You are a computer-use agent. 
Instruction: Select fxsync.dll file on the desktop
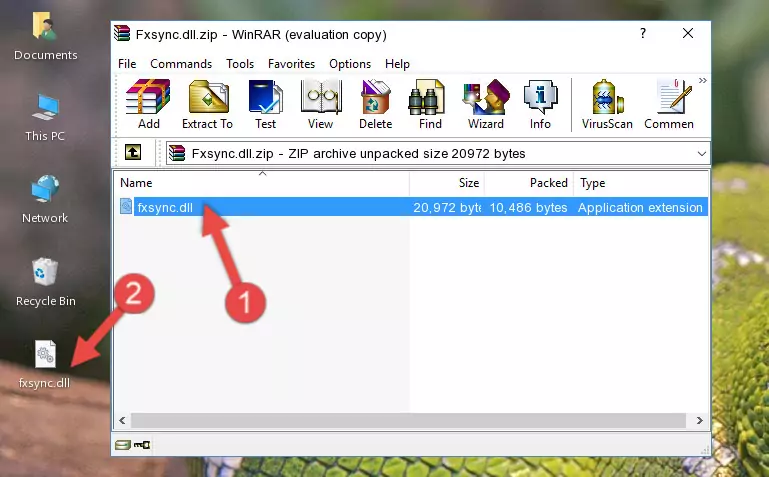tap(45, 365)
